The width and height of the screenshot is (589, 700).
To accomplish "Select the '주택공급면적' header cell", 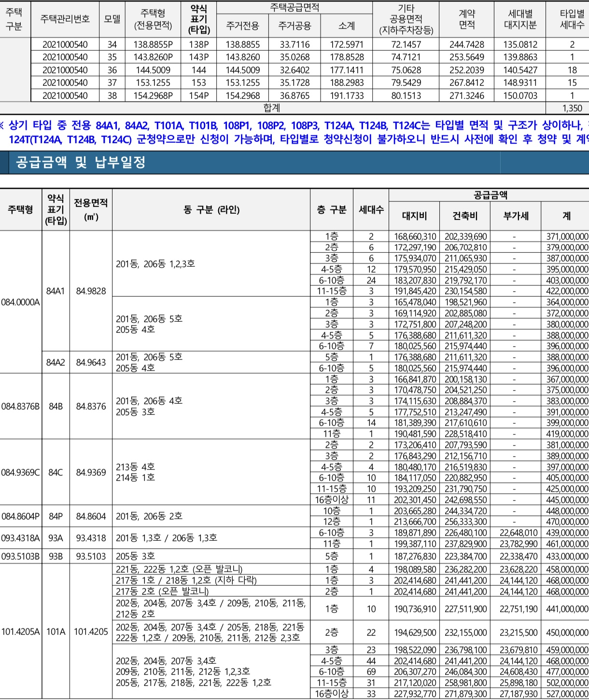I will 294,7.
